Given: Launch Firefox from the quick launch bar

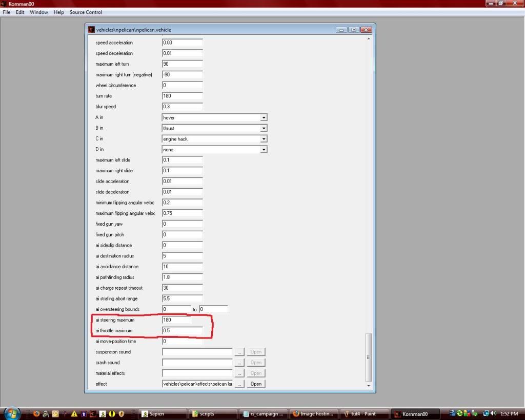Looking at the screenshot, I should coord(36,414).
